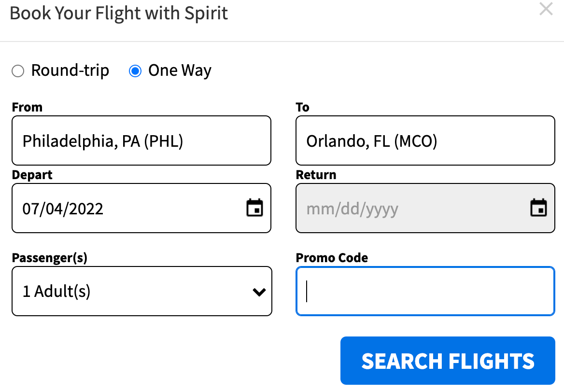The image size is (564, 392).
Task: Click the From field label
Action: pos(27,107)
